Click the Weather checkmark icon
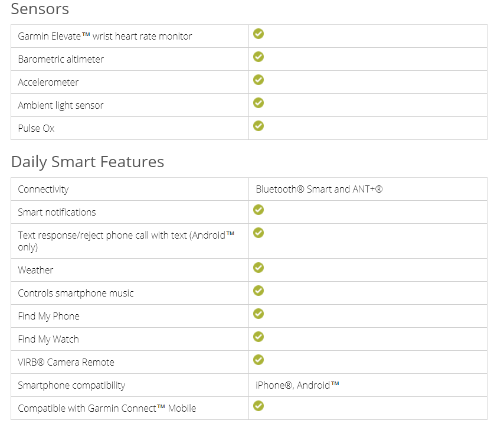 258,268
